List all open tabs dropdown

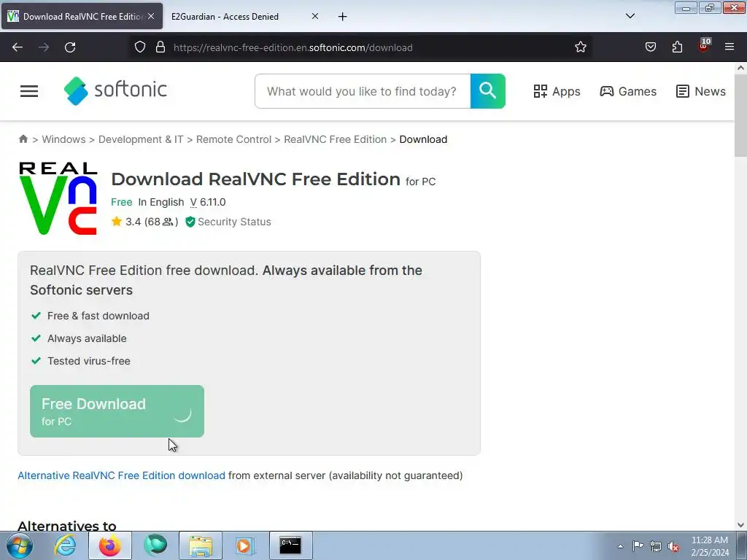coord(630,16)
